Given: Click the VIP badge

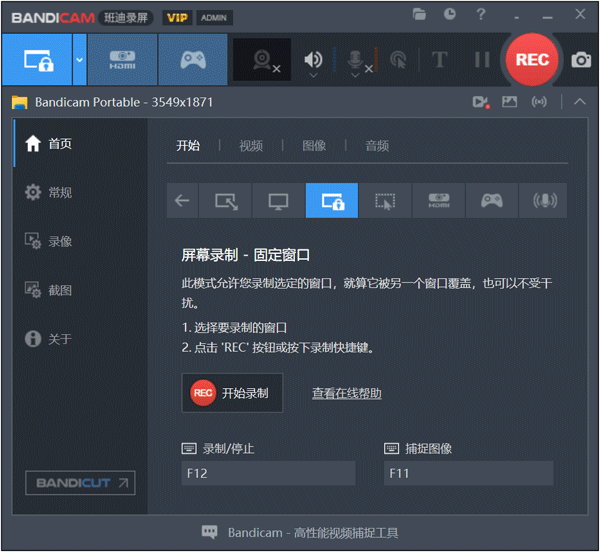Looking at the screenshot, I should (x=177, y=18).
